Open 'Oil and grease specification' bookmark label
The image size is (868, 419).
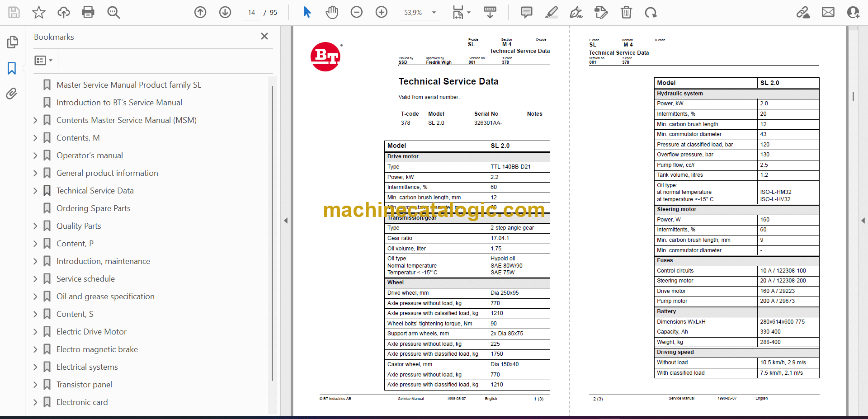tap(105, 297)
